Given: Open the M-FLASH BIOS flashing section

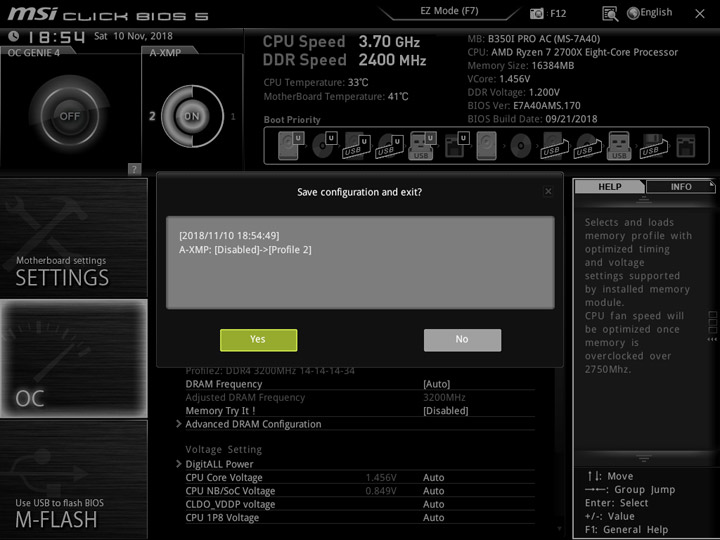Looking at the screenshot, I should click(73, 479).
